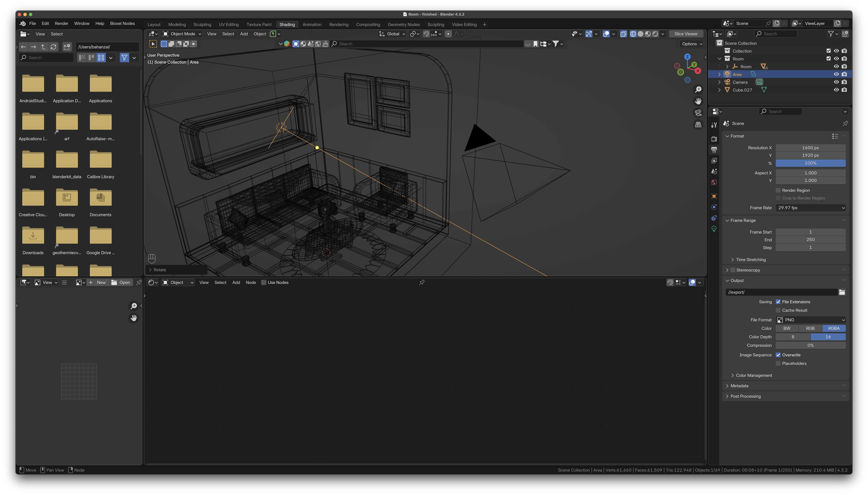
Task: Open the Frame Rate dropdown
Action: (x=811, y=208)
